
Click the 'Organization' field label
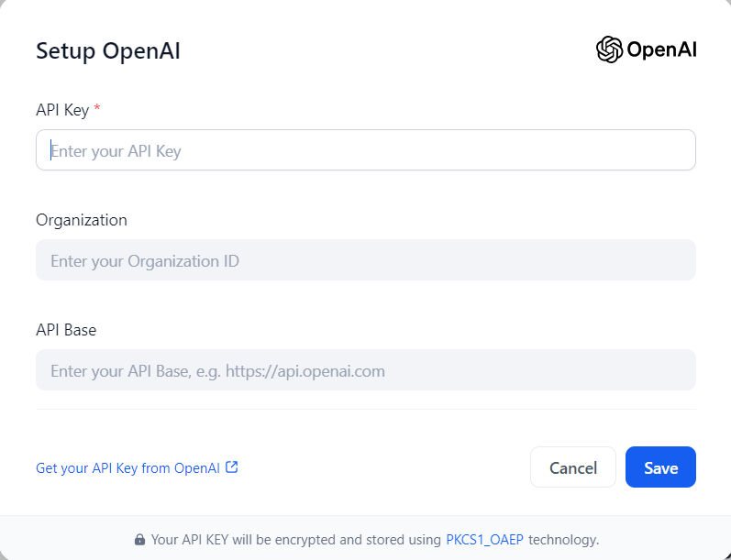[x=82, y=220]
